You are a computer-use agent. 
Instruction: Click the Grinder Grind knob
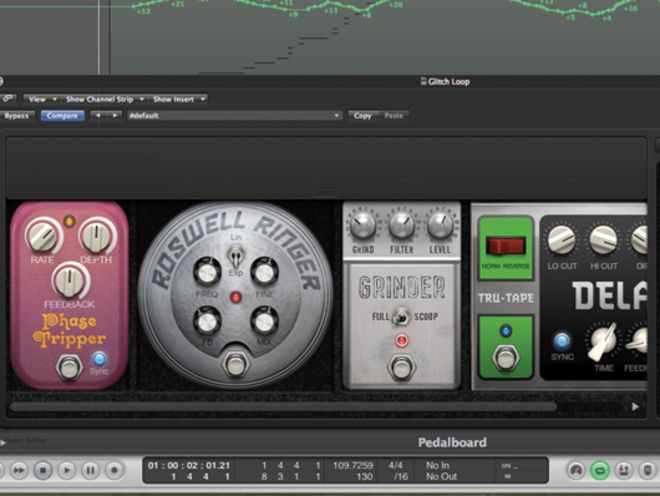[363, 225]
